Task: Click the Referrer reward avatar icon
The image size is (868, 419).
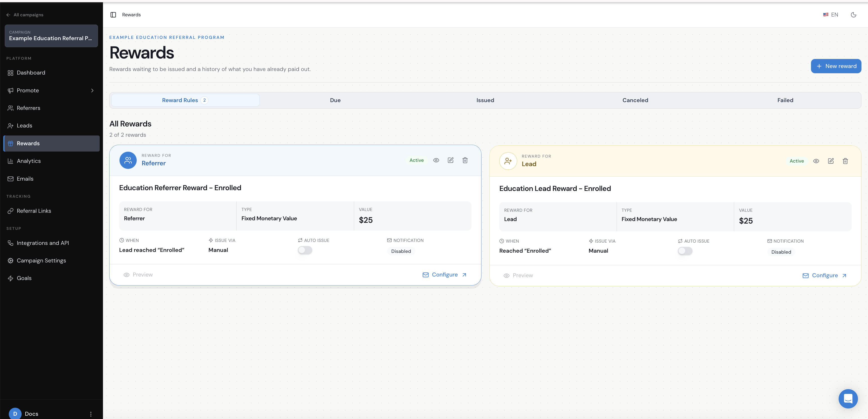Action: click(x=128, y=160)
